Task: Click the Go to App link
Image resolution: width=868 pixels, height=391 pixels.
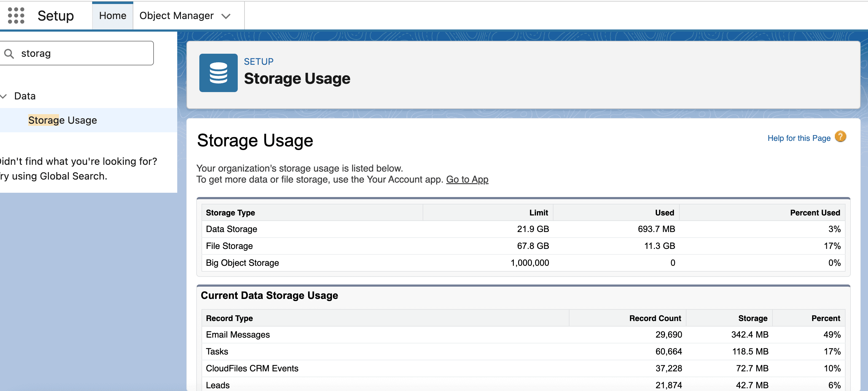Action: 467,180
